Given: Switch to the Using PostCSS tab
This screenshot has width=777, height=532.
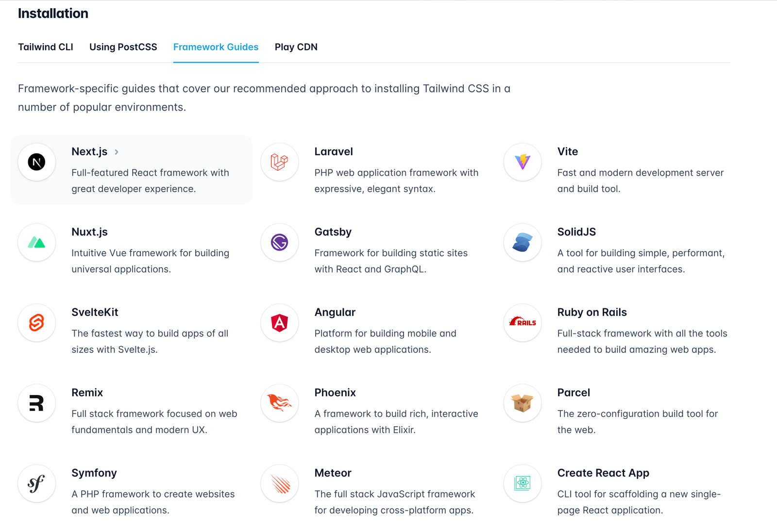Looking at the screenshot, I should [123, 47].
